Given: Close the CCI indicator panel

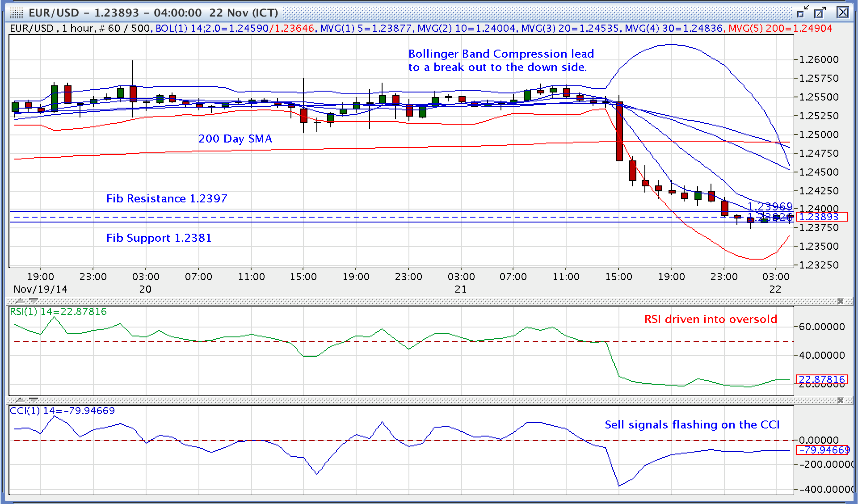Looking at the screenshot, I should click(840, 400).
